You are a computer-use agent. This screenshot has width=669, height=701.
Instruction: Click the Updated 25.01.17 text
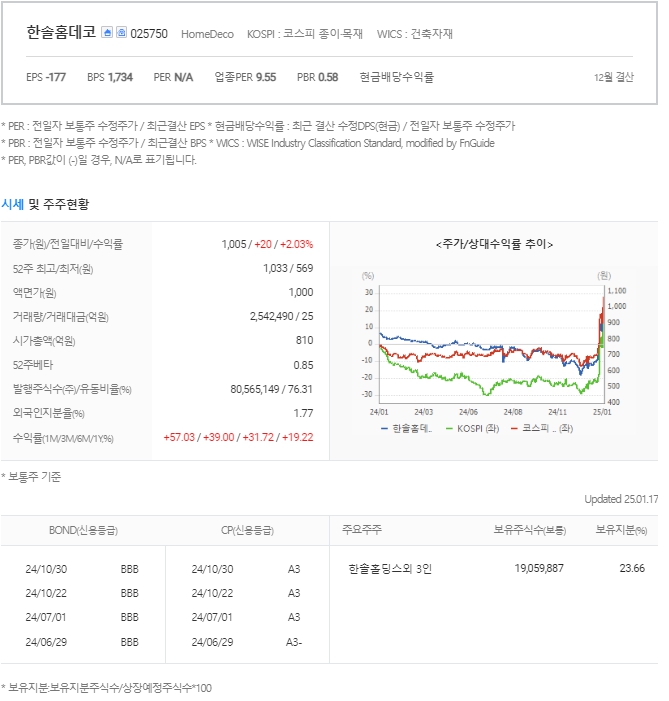(621, 499)
